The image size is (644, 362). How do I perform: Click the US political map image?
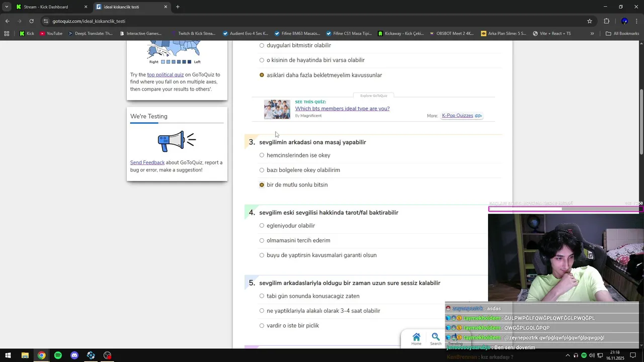pyautogui.click(x=174, y=51)
